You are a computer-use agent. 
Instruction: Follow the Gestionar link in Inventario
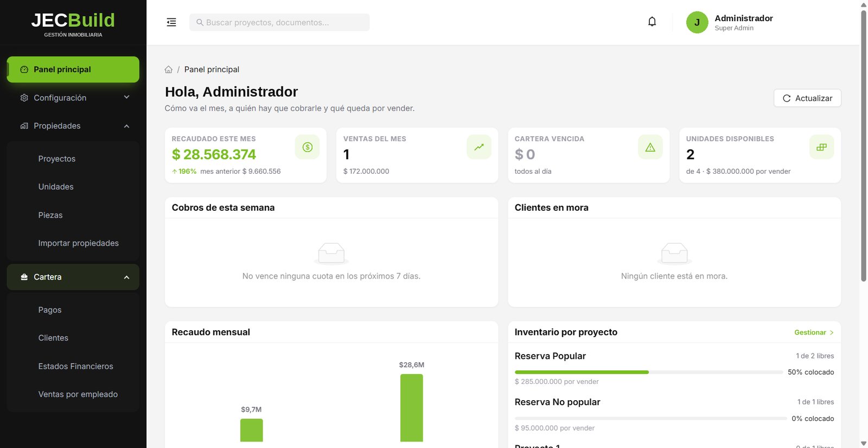[814, 332]
